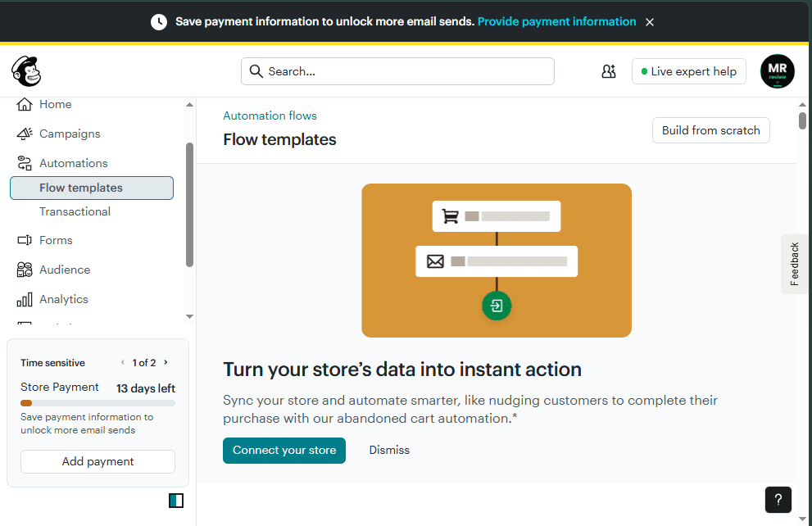Open the invite users icon

[x=609, y=71]
